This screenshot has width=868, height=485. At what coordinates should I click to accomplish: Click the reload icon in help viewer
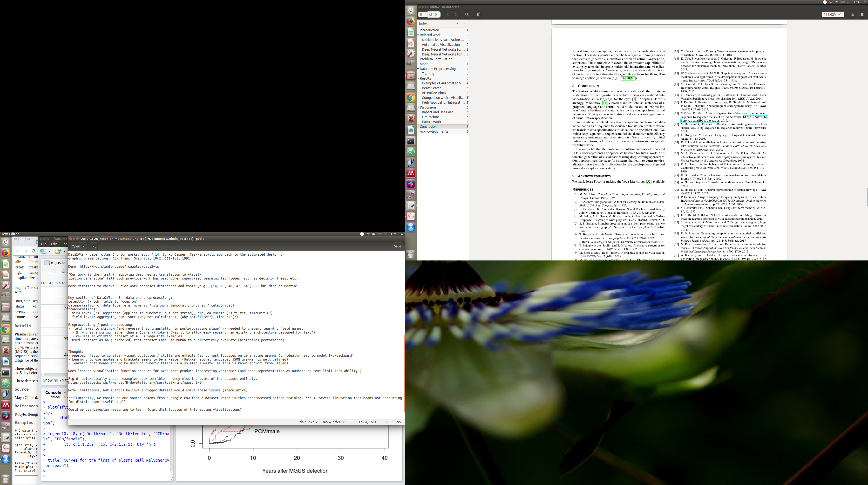coord(33,251)
